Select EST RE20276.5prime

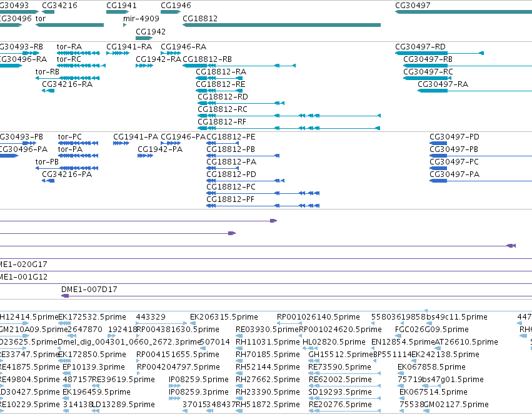click(344, 411)
